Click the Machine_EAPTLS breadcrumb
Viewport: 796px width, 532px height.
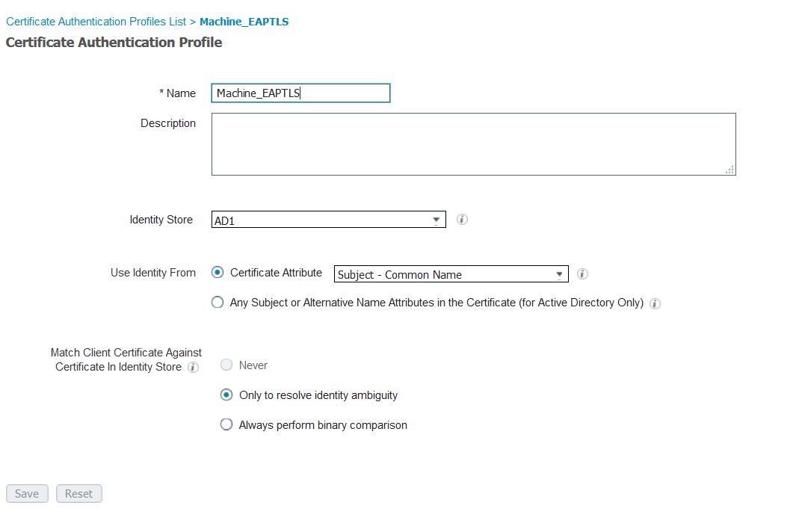point(244,22)
